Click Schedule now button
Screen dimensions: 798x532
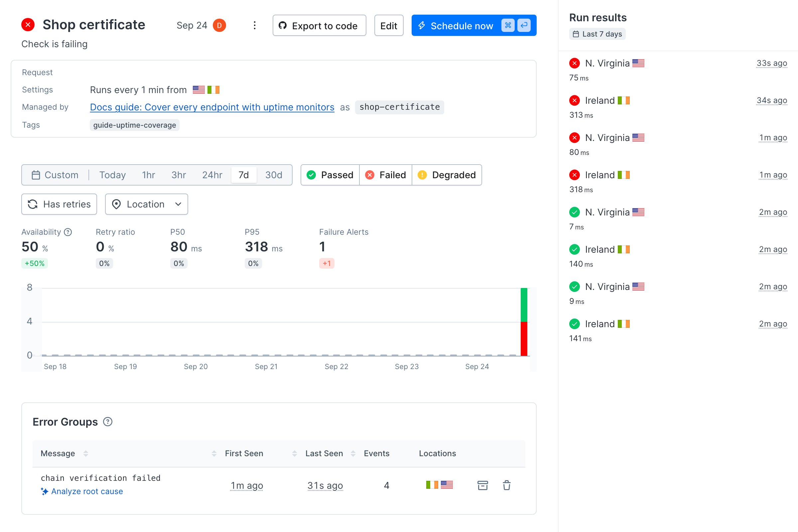tap(473, 26)
